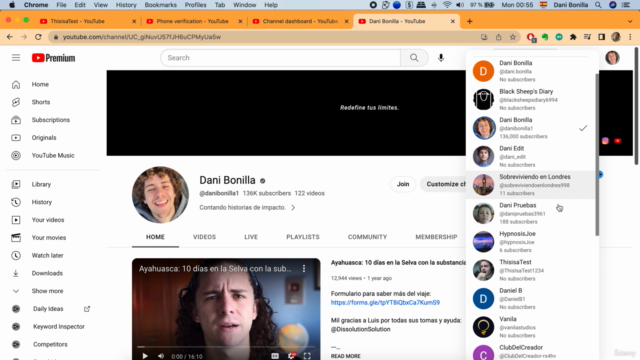Open the COMMUNITY channel tab
The image size is (640, 360).
(x=367, y=237)
